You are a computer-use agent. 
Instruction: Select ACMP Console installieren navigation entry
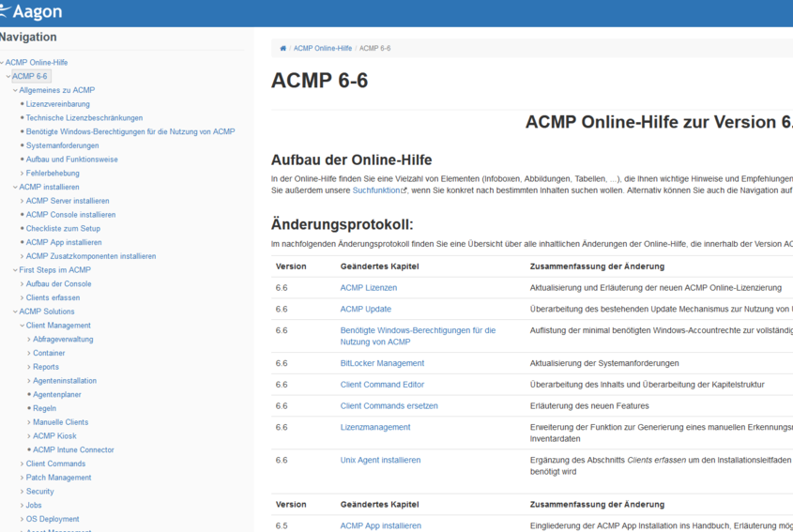pyautogui.click(x=70, y=215)
